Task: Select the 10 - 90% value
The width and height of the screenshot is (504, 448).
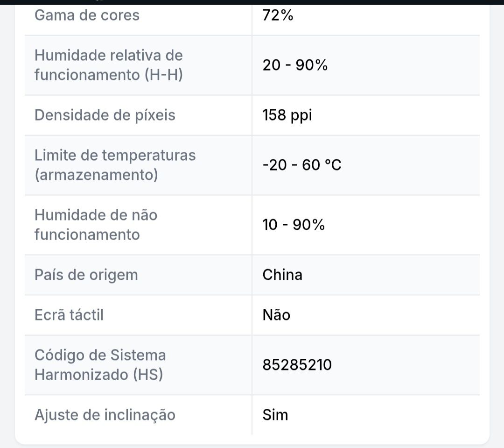Action: 294,225
